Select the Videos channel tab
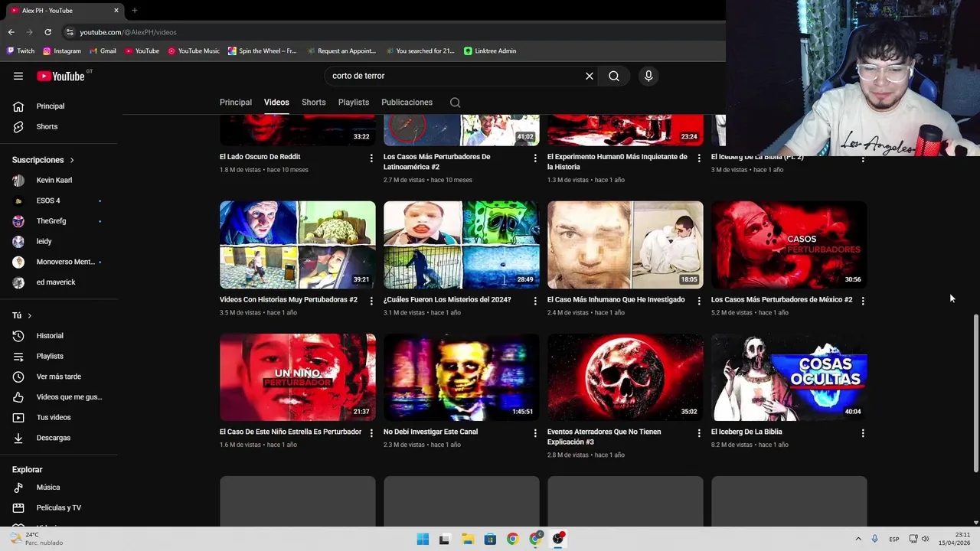Viewport: 980px width, 551px height. click(x=276, y=103)
